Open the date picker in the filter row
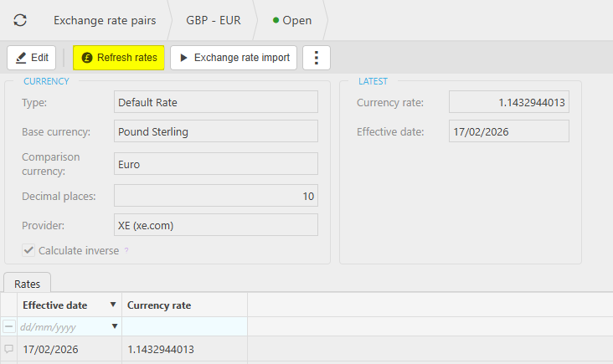The image size is (613, 364). tap(115, 326)
